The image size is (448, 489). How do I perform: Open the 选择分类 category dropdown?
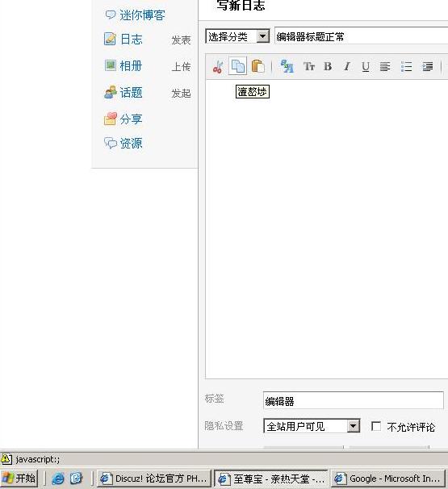237,36
